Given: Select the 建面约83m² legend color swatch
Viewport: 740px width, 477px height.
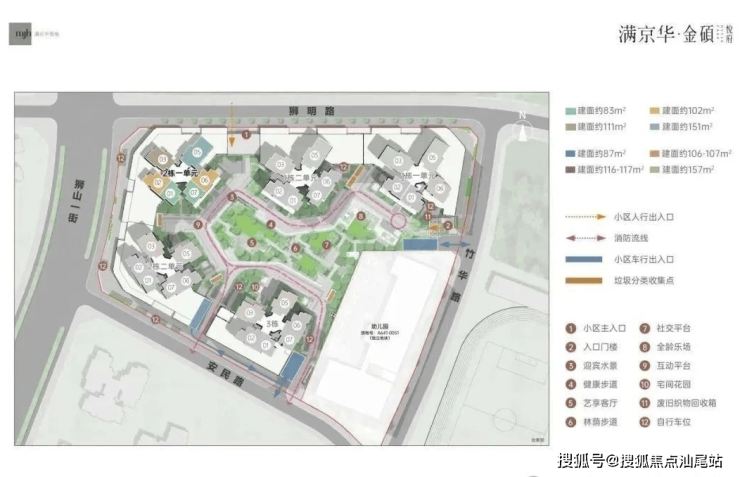Looking at the screenshot, I should click(x=570, y=111).
